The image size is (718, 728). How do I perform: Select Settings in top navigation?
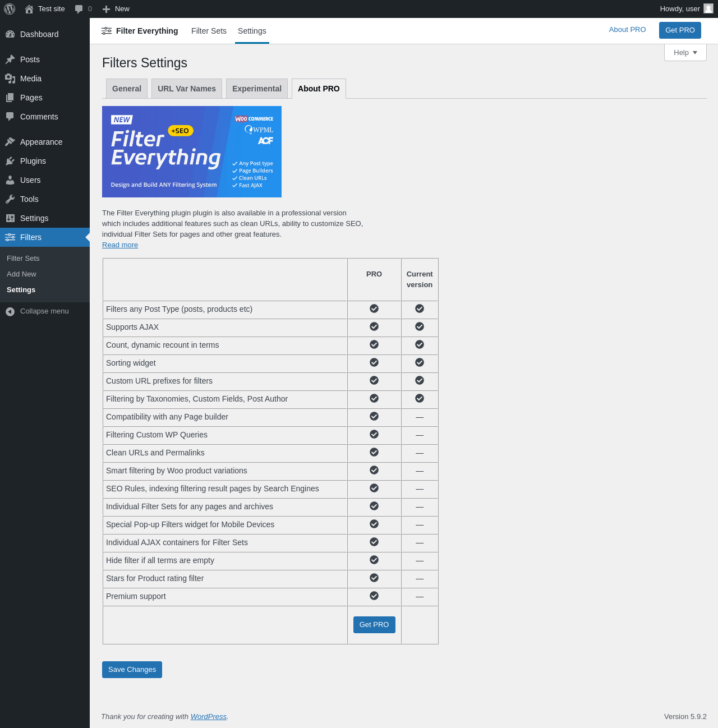click(252, 31)
